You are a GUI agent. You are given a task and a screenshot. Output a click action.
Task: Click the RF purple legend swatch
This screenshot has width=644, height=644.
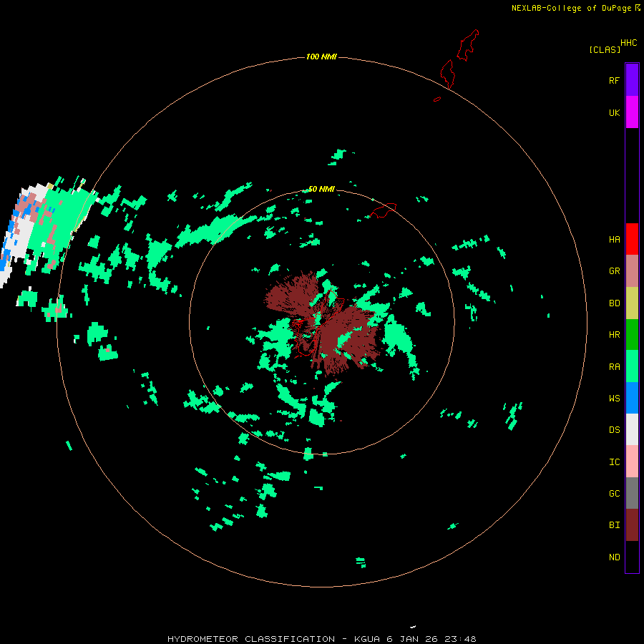pos(632,80)
